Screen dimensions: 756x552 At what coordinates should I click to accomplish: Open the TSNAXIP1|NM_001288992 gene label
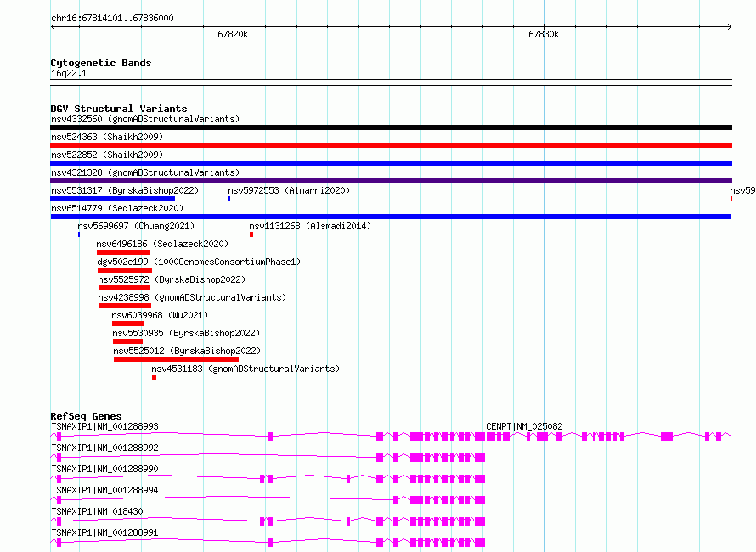tap(104, 448)
